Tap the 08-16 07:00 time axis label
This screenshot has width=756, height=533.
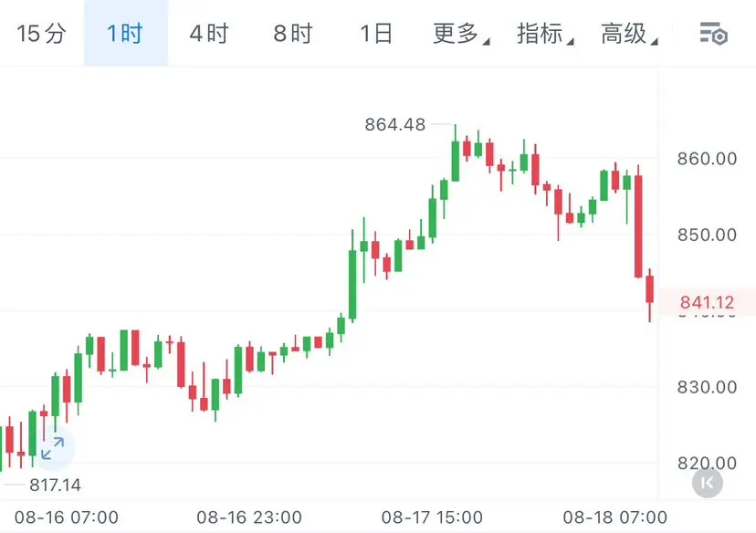point(67,517)
